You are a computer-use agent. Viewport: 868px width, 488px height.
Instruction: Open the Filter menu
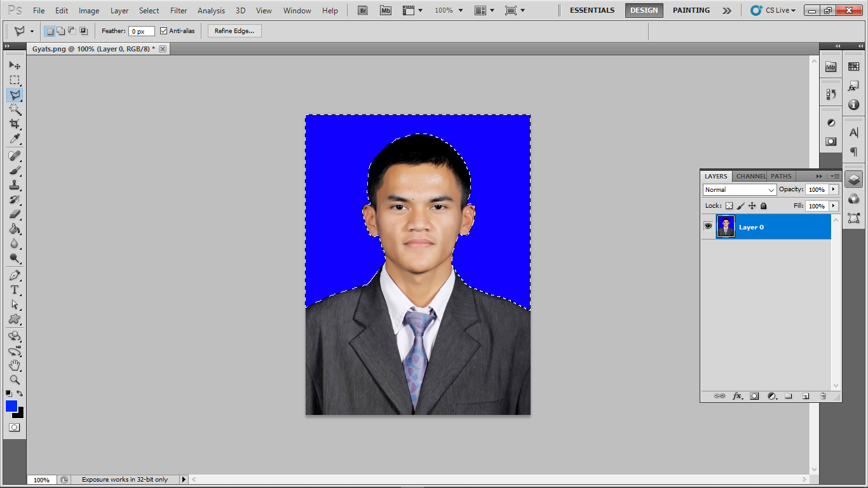[x=179, y=10]
